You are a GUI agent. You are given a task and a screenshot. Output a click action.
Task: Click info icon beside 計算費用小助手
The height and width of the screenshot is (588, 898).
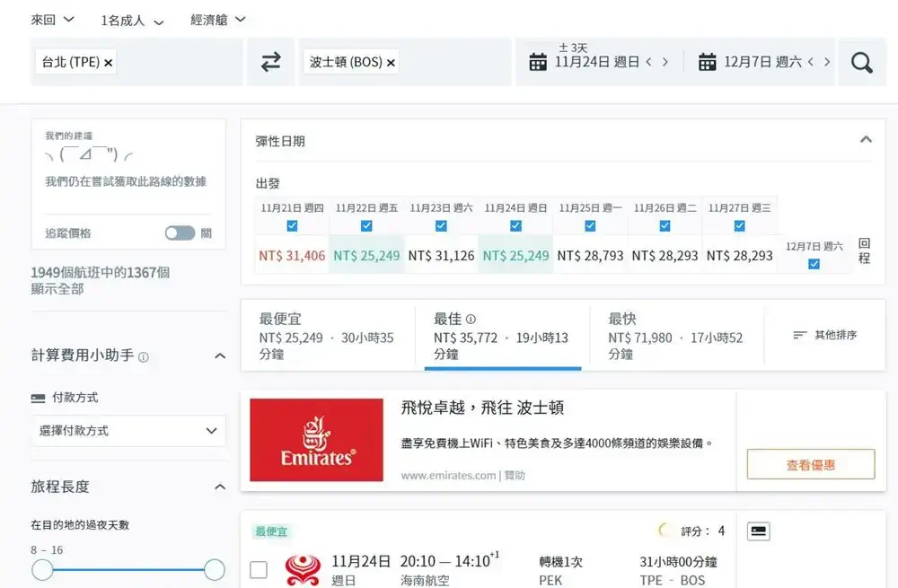144,357
